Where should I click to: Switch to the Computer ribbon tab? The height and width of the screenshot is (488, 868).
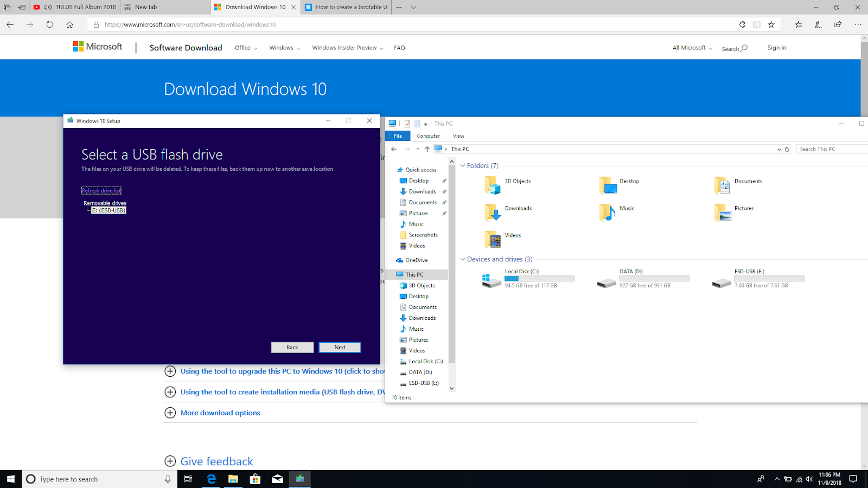point(428,136)
